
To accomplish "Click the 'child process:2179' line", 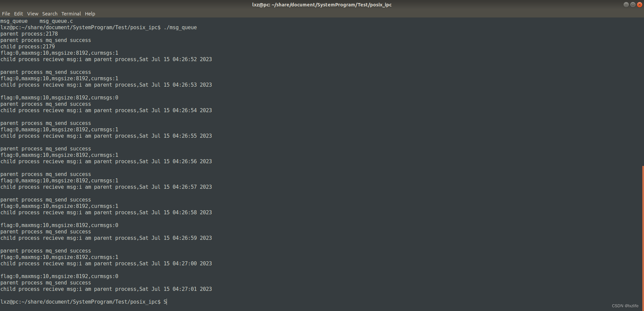I will point(28,47).
